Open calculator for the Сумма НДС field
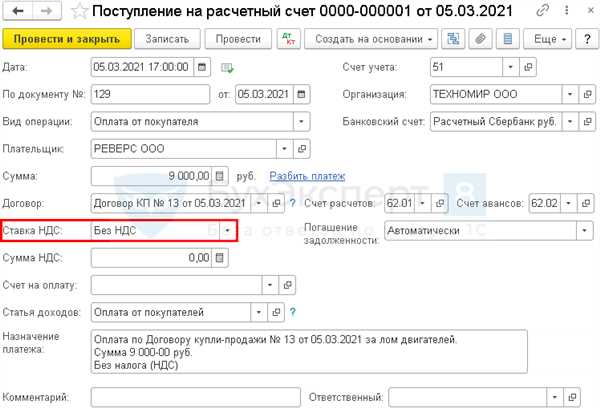This screenshot has width=600, height=412. point(220,257)
